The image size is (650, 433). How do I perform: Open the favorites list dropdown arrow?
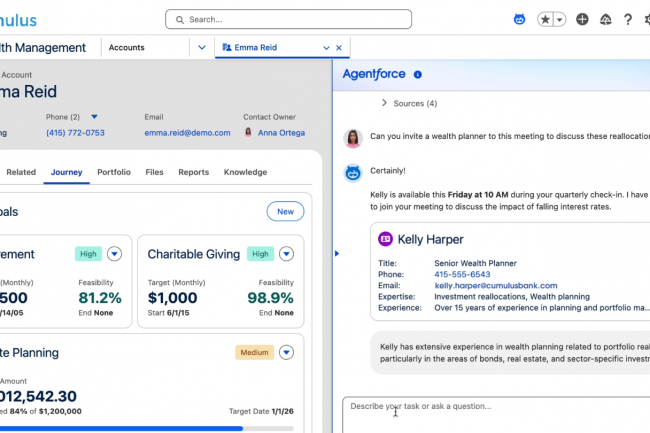[560, 19]
